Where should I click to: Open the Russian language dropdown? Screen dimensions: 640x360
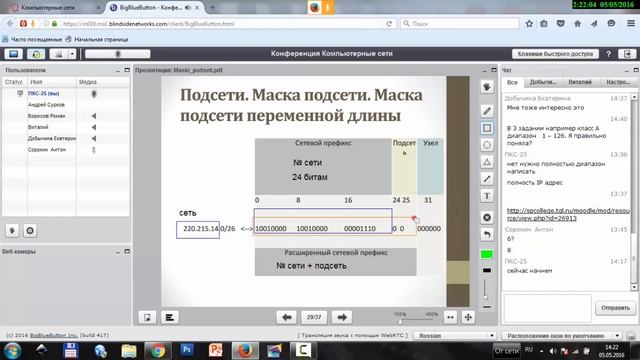point(455,336)
